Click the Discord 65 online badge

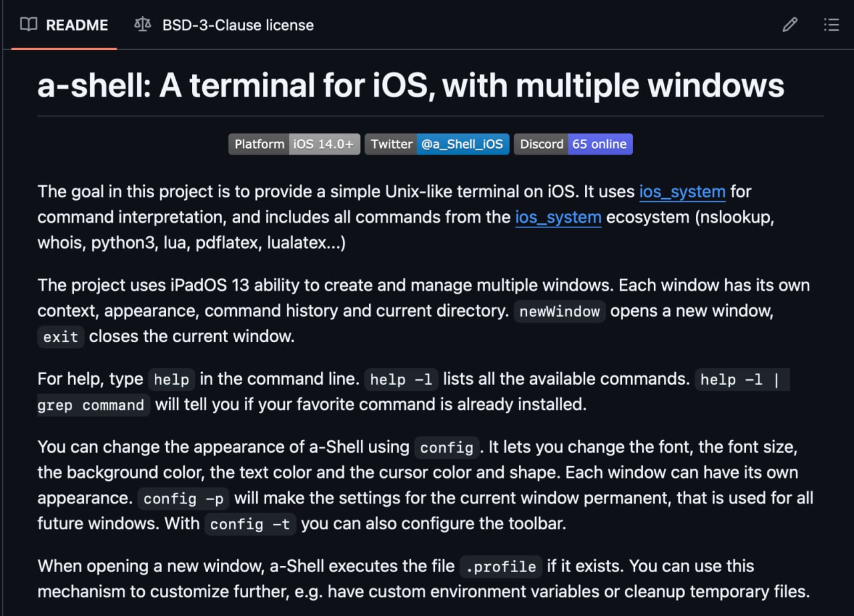pyautogui.click(x=573, y=144)
